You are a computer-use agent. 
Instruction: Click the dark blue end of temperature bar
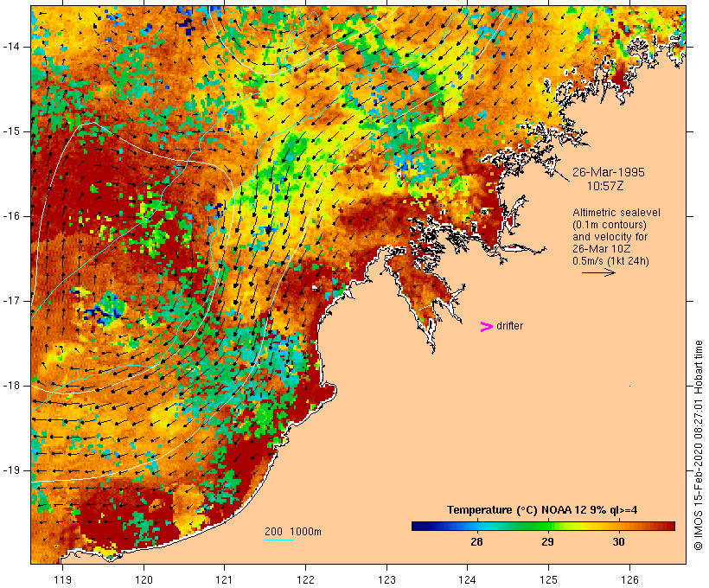coord(417,526)
